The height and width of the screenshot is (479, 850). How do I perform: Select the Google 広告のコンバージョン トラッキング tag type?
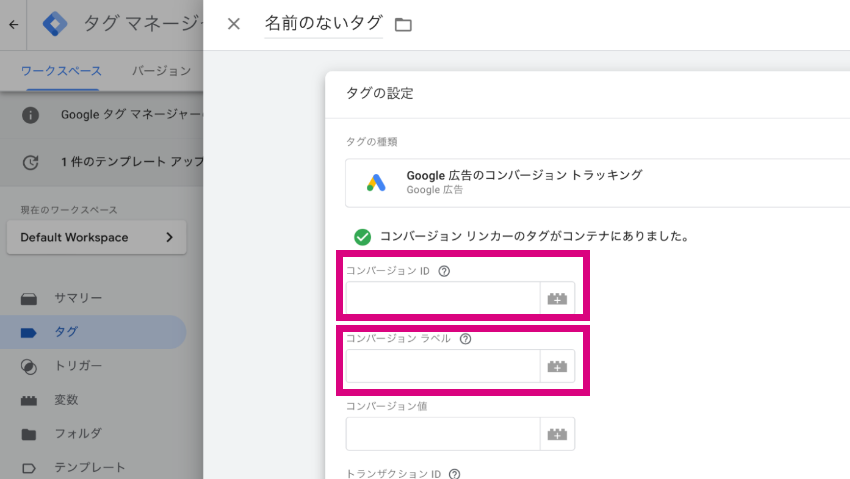pyautogui.click(x=597, y=183)
